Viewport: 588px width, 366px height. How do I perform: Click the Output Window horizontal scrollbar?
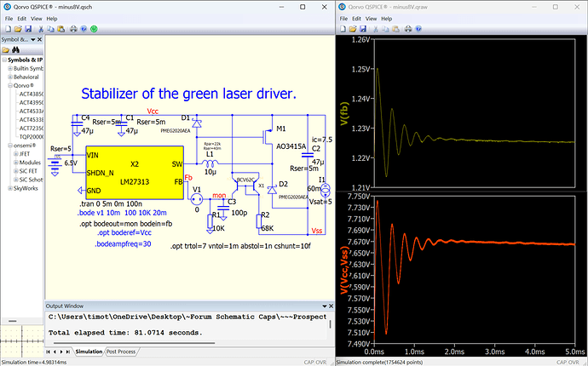[x=135, y=342]
